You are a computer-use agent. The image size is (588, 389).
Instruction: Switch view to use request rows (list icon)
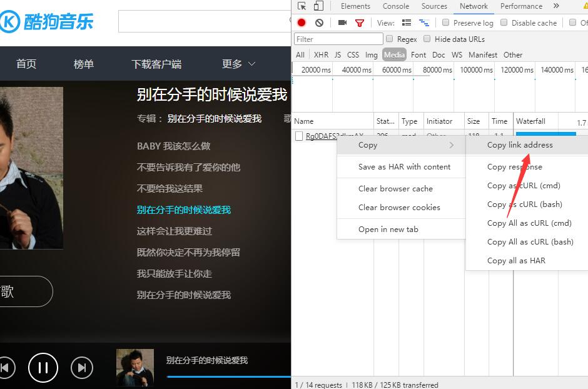pyautogui.click(x=406, y=22)
